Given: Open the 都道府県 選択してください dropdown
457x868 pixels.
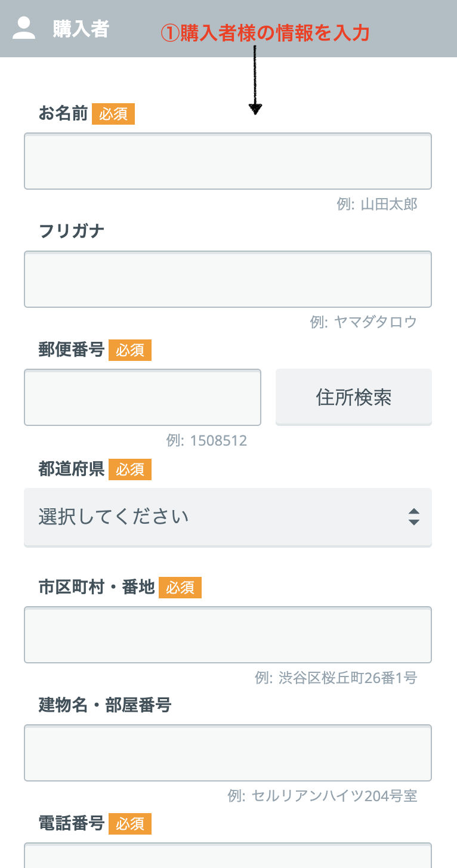Looking at the screenshot, I should tap(227, 517).
